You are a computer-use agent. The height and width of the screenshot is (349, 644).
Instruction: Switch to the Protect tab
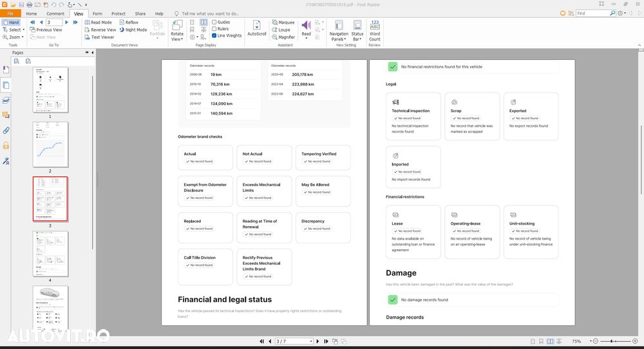click(x=118, y=14)
